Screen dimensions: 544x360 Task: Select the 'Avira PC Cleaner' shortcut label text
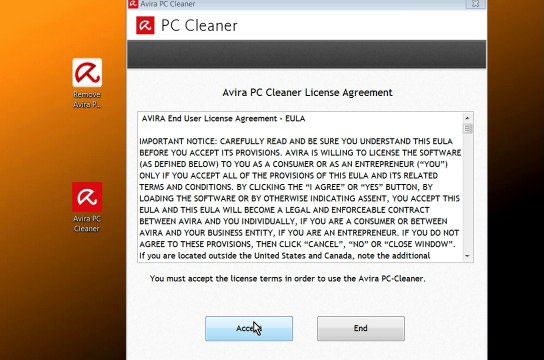tap(87, 224)
